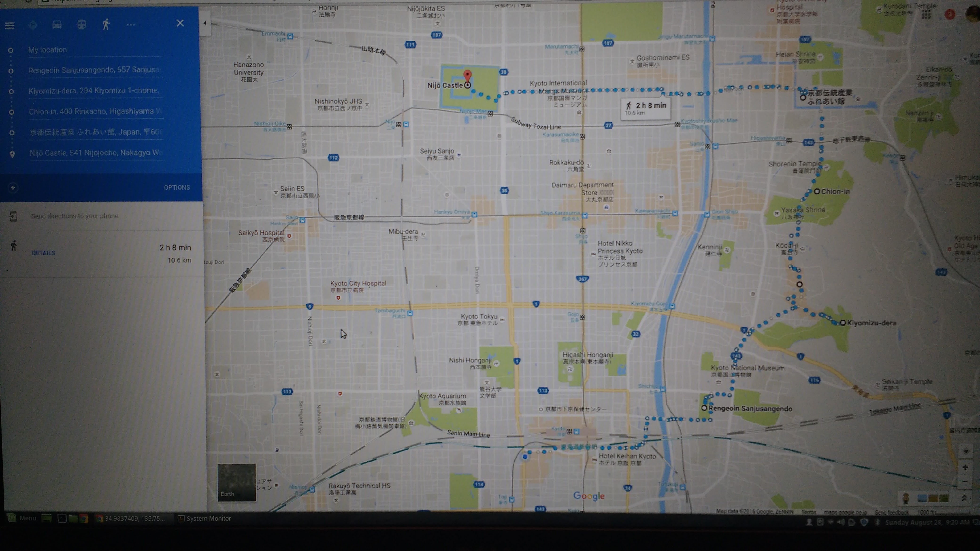Select the walking travel mode icon

pos(106,25)
